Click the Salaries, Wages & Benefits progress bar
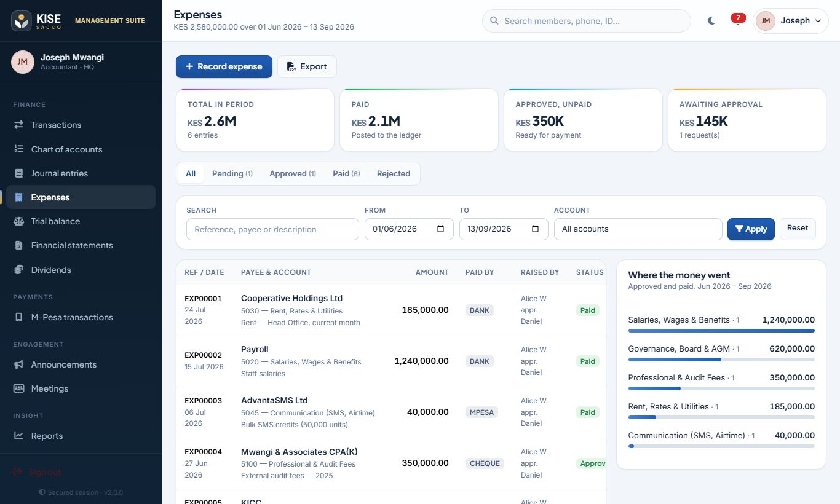The image size is (840, 504). click(721, 331)
